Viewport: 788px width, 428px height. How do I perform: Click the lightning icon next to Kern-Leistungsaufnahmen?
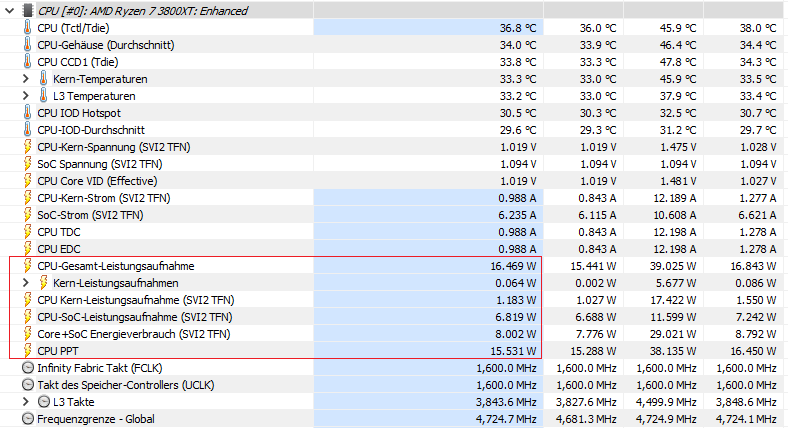coord(44,283)
